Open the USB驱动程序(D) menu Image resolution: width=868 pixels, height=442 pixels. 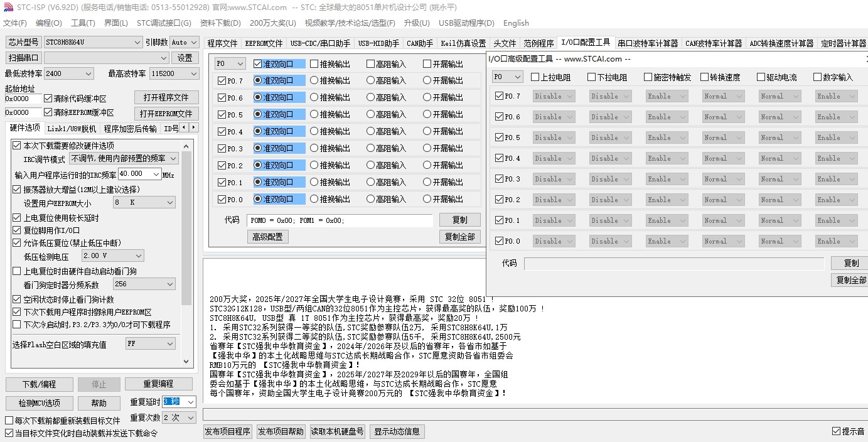pos(466,23)
